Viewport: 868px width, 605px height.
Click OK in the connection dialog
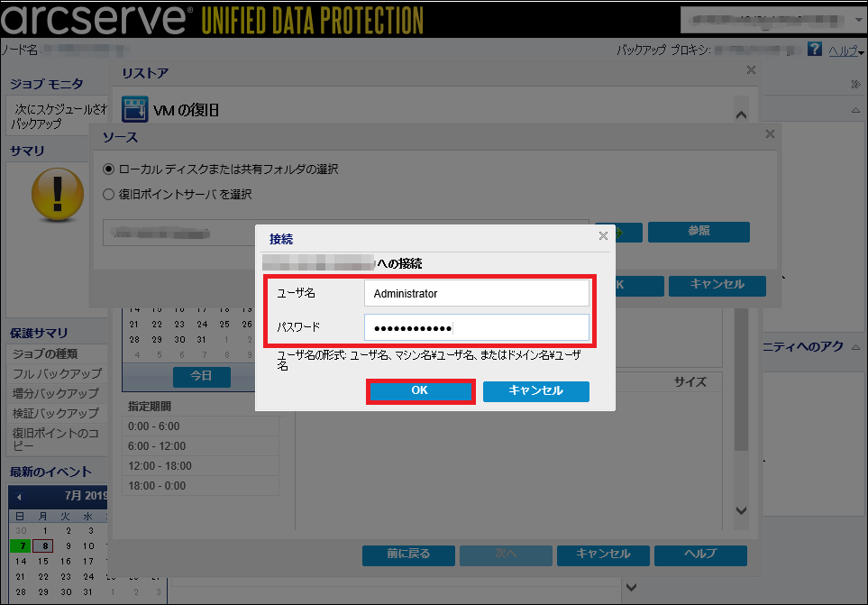[420, 390]
